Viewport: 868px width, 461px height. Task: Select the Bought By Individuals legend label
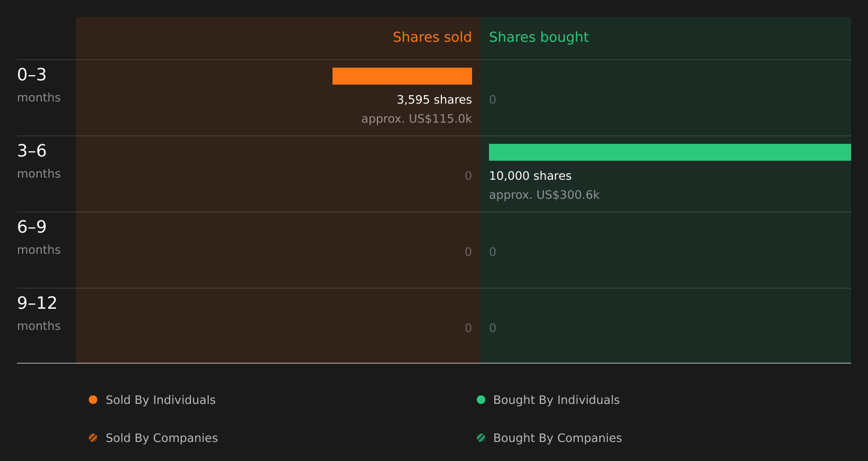pyautogui.click(x=557, y=400)
